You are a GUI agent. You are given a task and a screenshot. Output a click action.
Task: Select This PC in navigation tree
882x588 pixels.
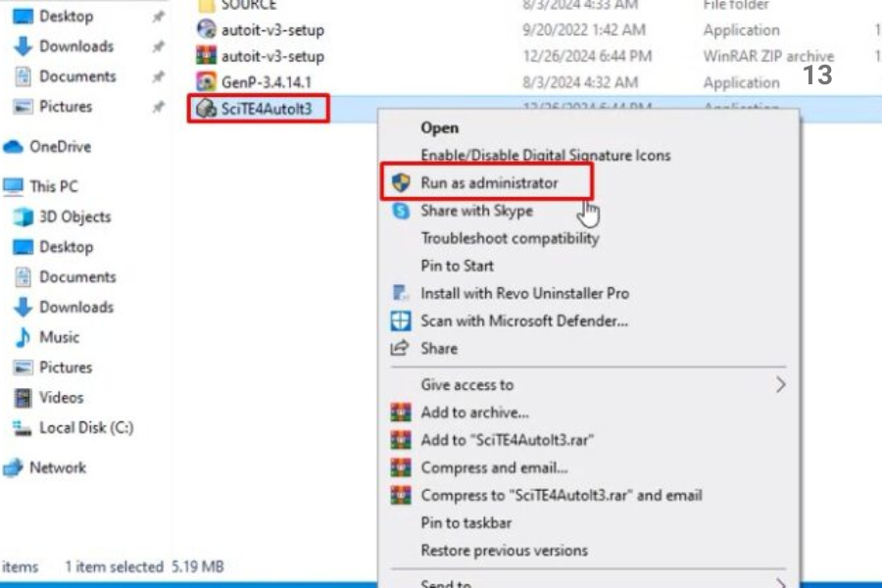coord(54,186)
